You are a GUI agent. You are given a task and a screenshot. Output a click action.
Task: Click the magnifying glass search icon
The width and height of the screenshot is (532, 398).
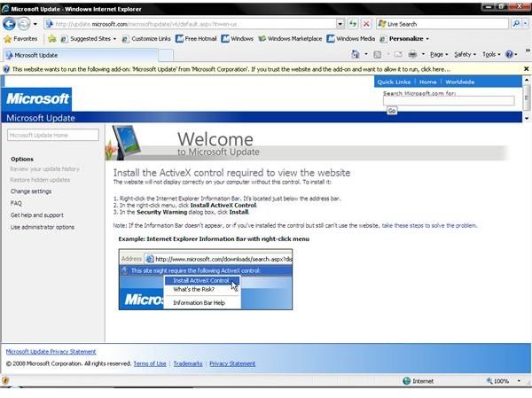pyautogui.click(x=516, y=24)
